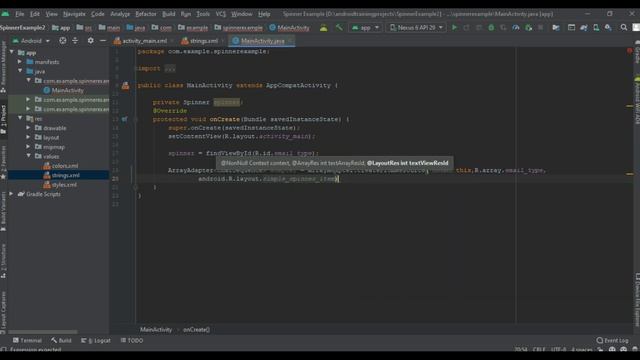The width and height of the screenshot is (640, 360).
Task: Click the app breadcrumb in navigation bar
Action: pos(61,28)
